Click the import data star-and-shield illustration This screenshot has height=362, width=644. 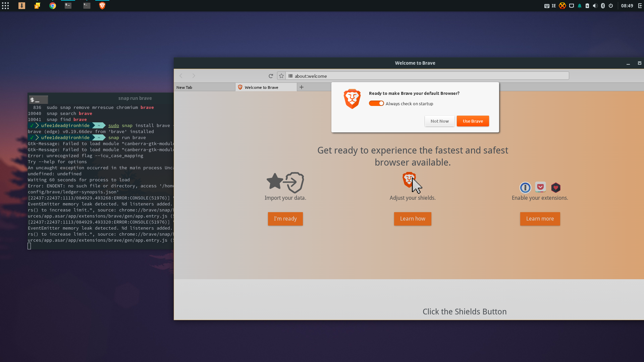285,182
